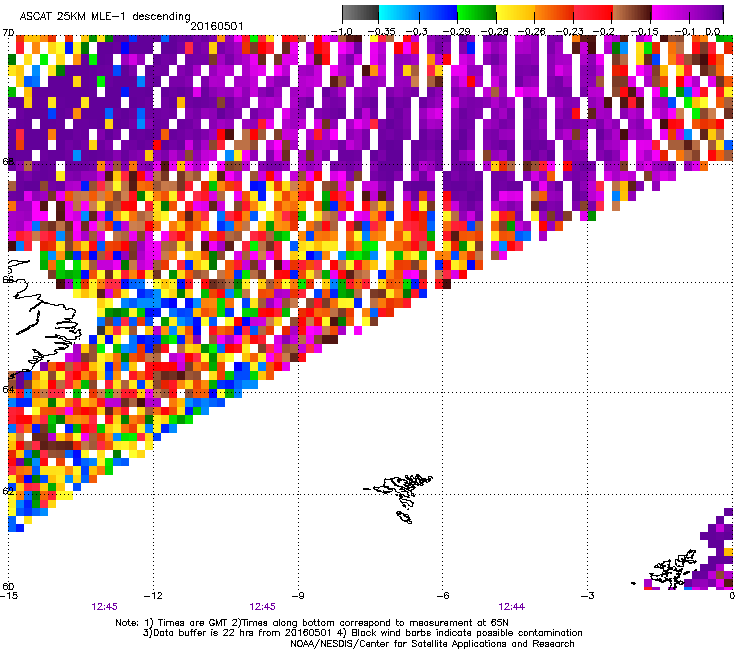Click the '64' latitude axis label
Viewport: 740px width, 650px height.
[x=8, y=389]
